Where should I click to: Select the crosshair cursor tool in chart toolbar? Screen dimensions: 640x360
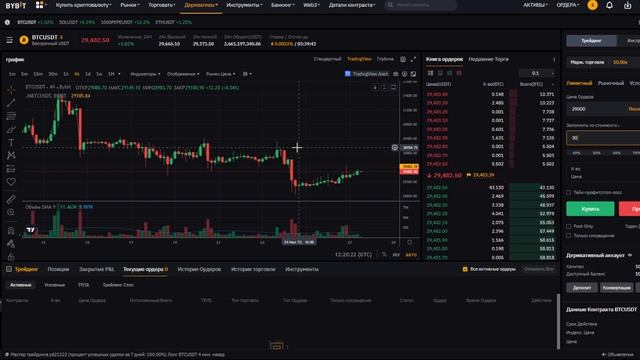[11, 90]
